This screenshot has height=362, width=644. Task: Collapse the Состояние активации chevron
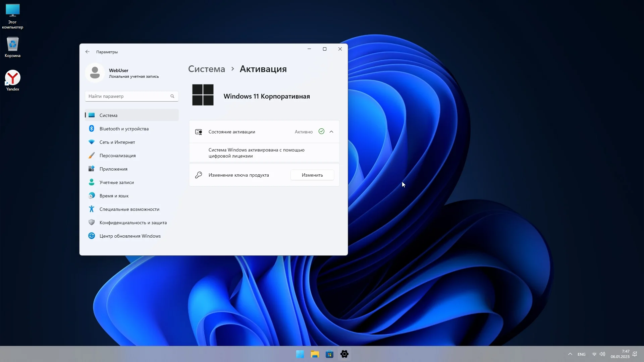click(x=331, y=132)
